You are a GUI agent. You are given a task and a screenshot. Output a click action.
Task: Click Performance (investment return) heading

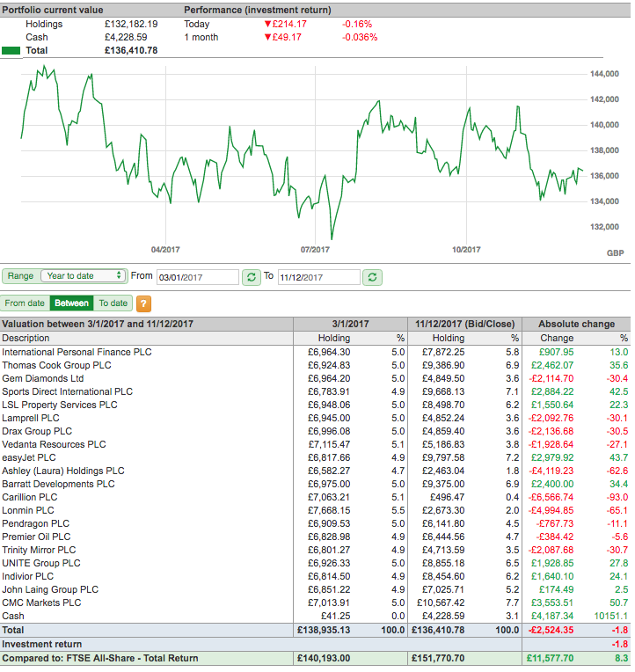[258, 10]
